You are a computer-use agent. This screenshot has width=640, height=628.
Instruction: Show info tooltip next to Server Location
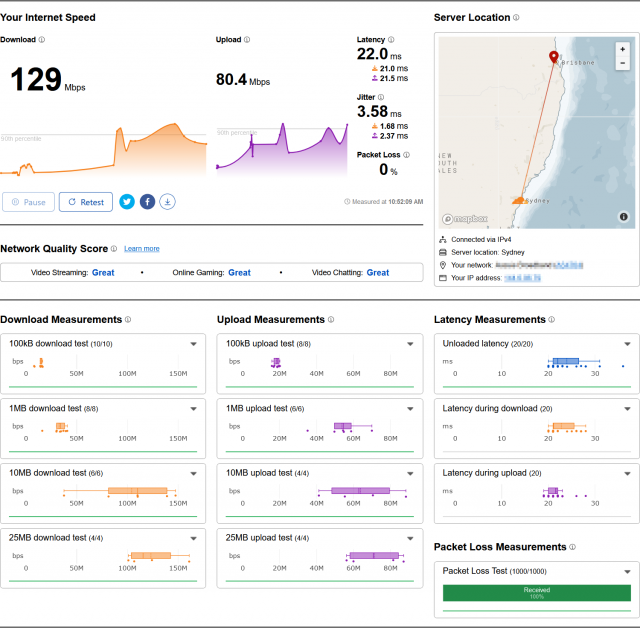click(516, 18)
